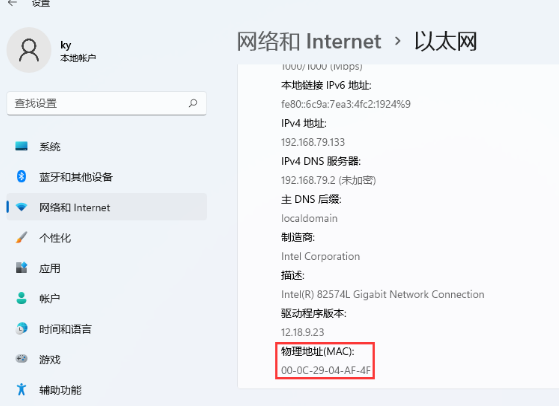Go to 帐户 settings category

[107, 298]
